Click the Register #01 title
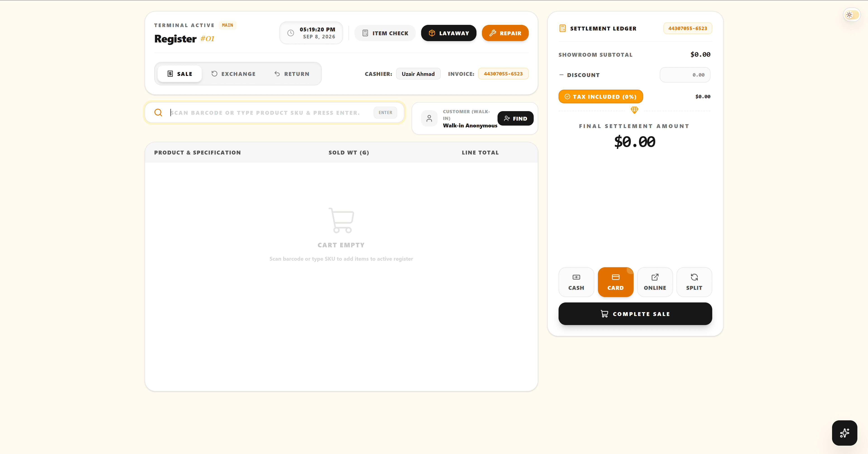This screenshot has width=868, height=454. [x=184, y=39]
